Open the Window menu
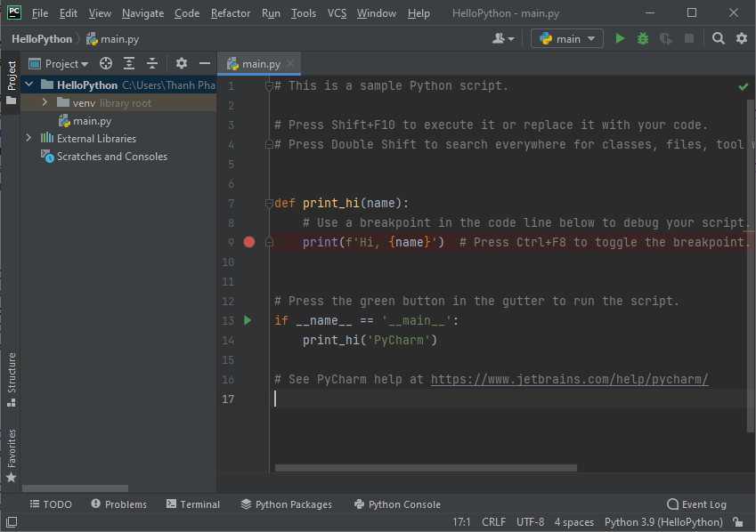The image size is (756, 532). 377,13
